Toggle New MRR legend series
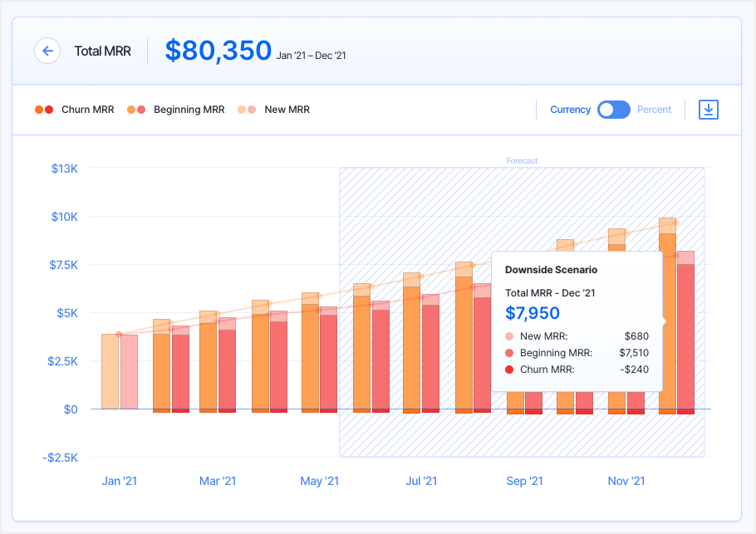 tap(287, 110)
